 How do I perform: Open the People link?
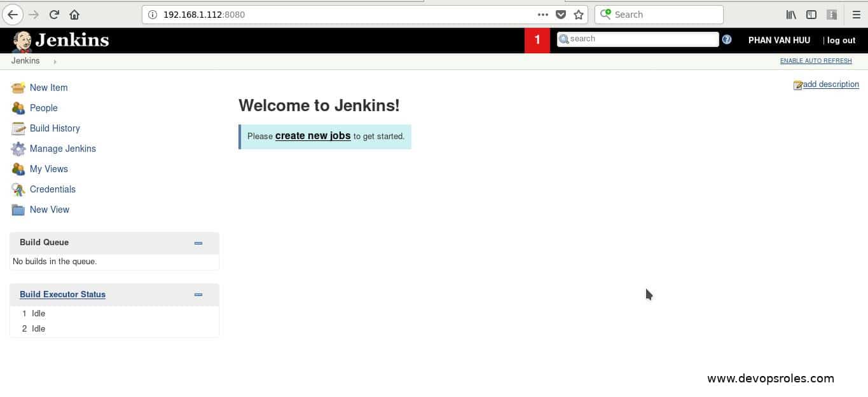click(x=44, y=108)
